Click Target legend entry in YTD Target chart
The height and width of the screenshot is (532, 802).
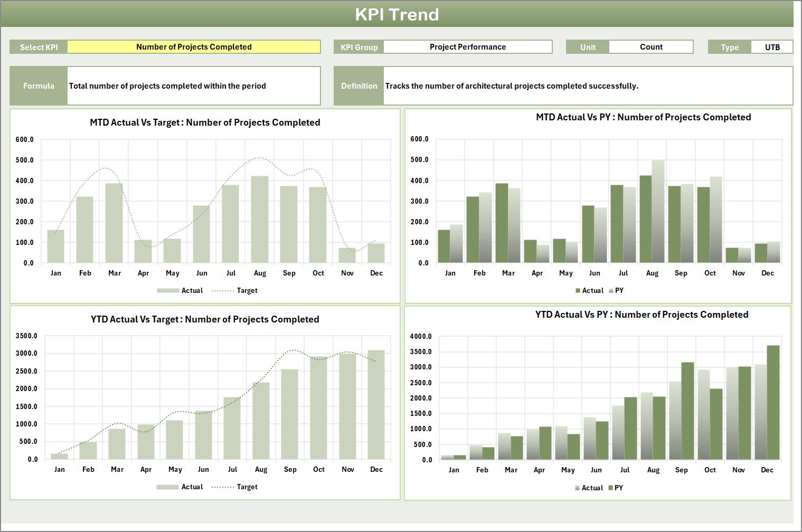pyautogui.click(x=247, y=487)
